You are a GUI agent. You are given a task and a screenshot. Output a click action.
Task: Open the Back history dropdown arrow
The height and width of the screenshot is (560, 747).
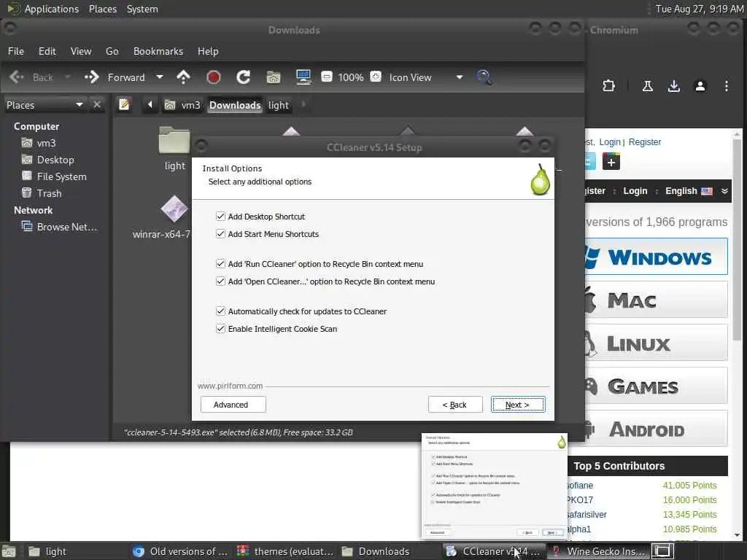click(68, 77)
